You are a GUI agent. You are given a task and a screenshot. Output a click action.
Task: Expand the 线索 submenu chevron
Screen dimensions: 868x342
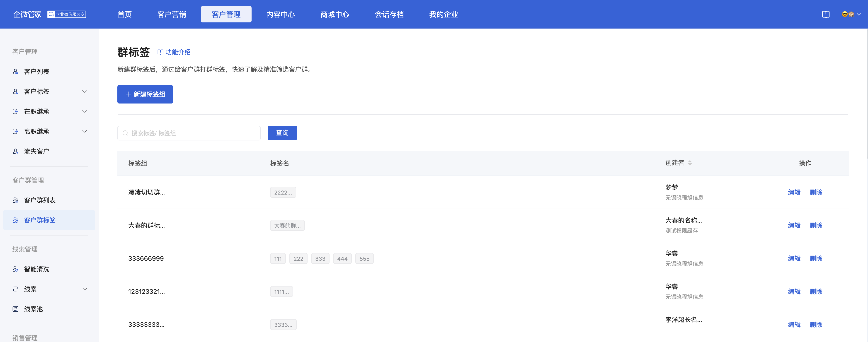[x=85, y=289]
